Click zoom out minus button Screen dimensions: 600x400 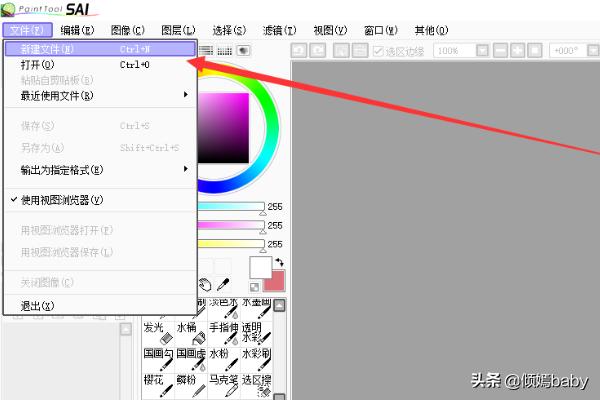pyautogui.click(x=500, y=51)
